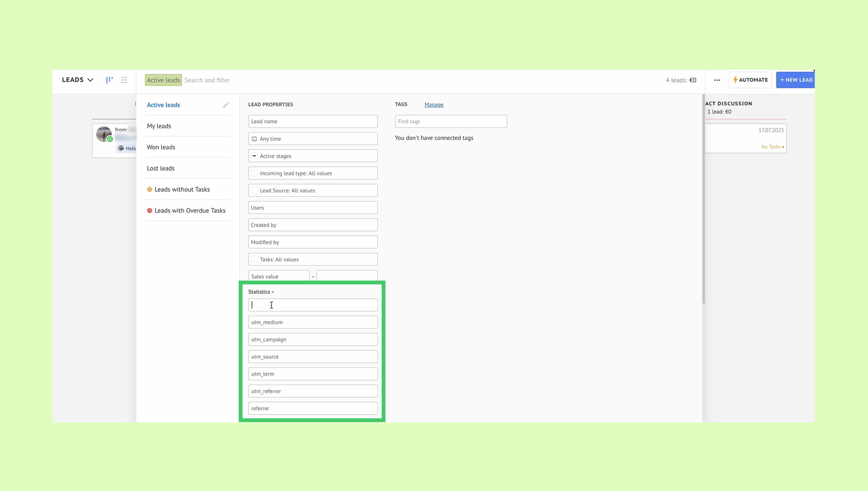The height and width of the screenshot is (491, 868).
Task: Click pencil icon beside Active leads
Action: (226, 105)
